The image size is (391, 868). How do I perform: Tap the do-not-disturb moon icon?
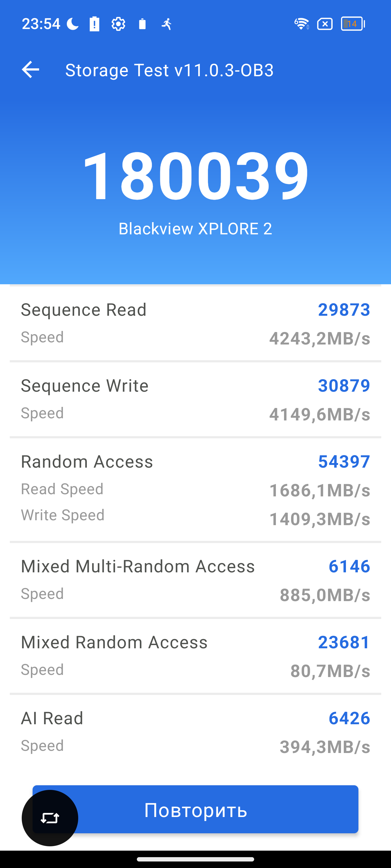click(72, 24)
